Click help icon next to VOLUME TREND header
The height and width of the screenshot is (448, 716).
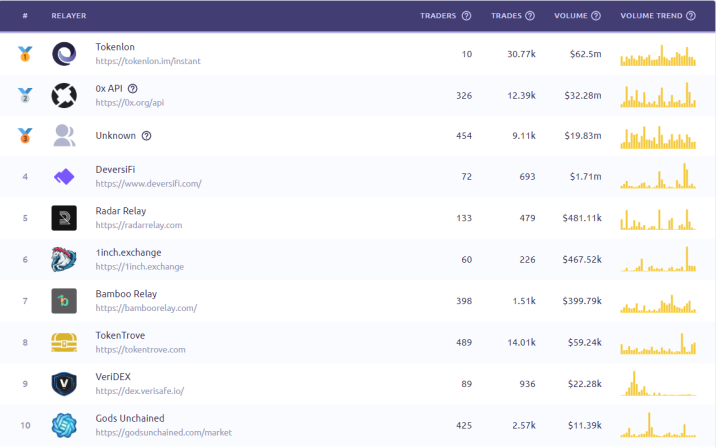click(691, 16)
